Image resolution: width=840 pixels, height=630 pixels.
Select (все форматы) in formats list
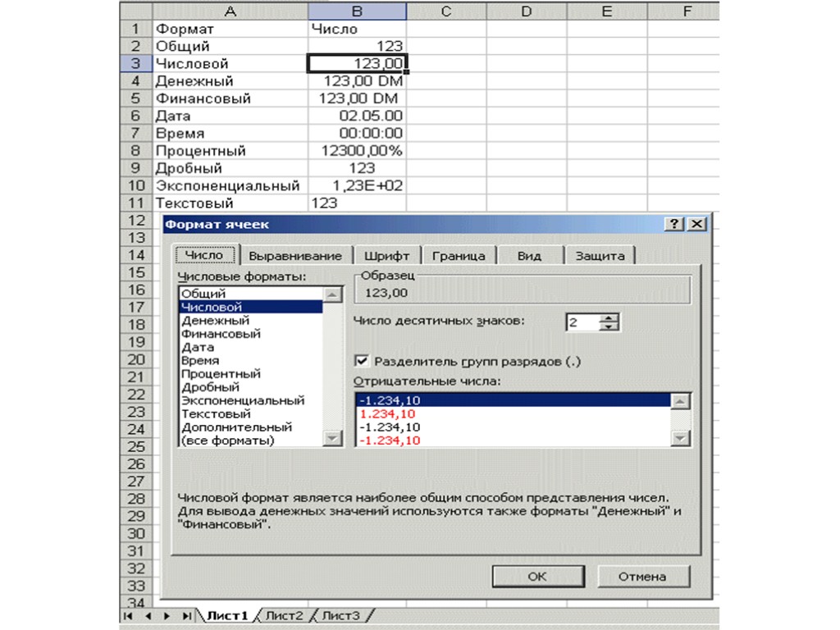pyautogui.click(x=251, y=441)
